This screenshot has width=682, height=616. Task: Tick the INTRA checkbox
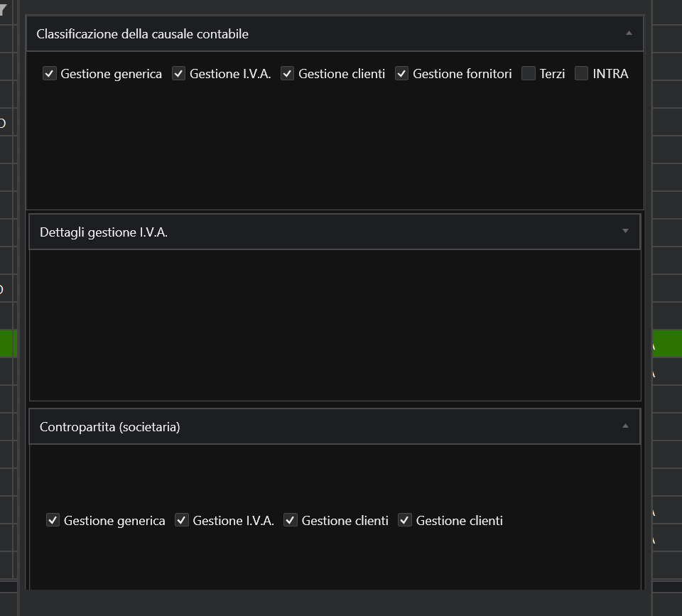tap(582, 73)
